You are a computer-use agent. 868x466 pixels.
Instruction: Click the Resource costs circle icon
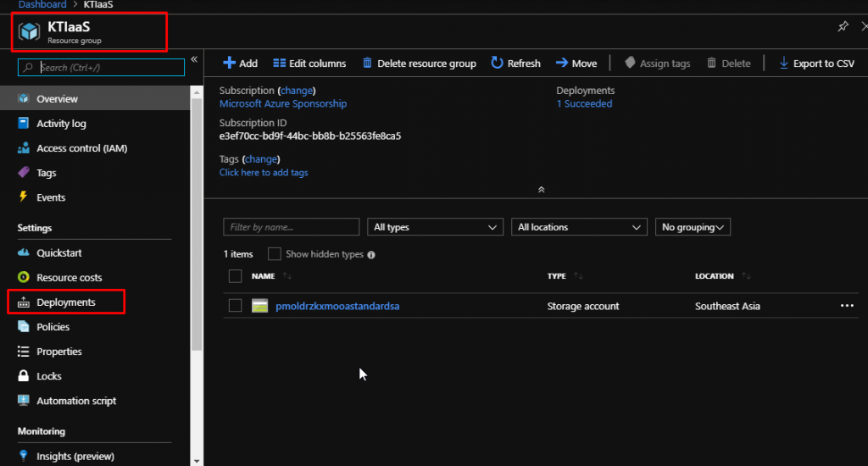tap(23, 277)
